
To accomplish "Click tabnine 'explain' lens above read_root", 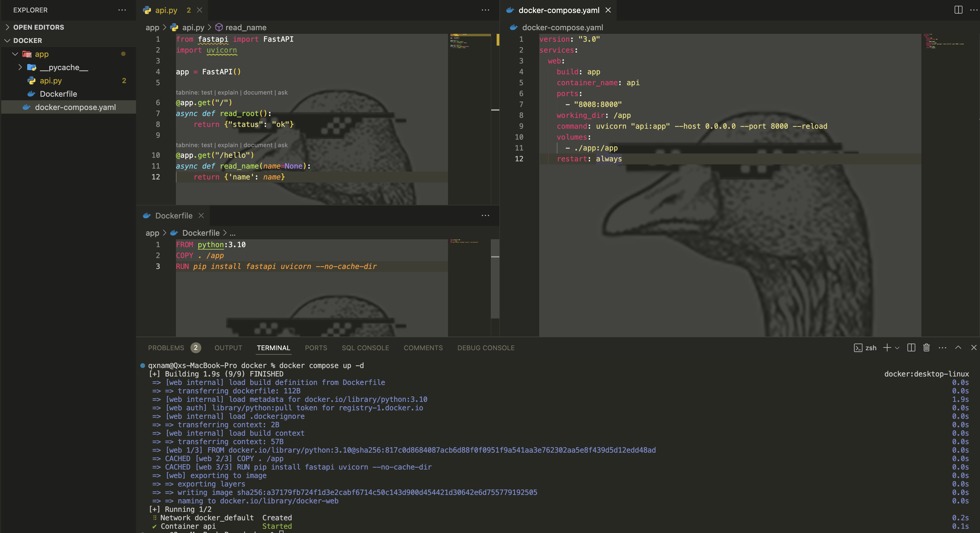I will click(x=228, y=92).
